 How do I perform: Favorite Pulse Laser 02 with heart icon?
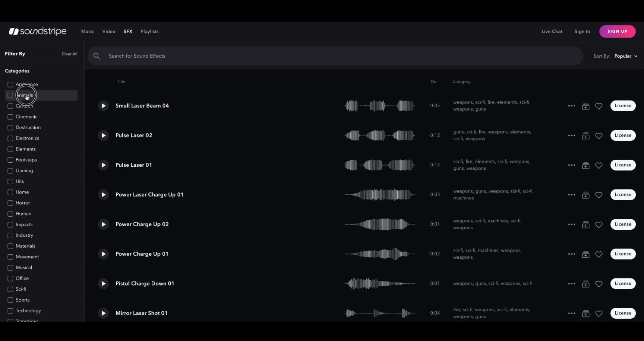click(x=599, y=136)
